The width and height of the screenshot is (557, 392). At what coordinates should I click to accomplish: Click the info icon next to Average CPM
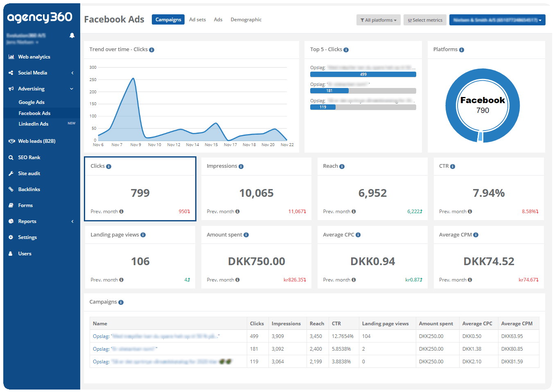(476, 235)
